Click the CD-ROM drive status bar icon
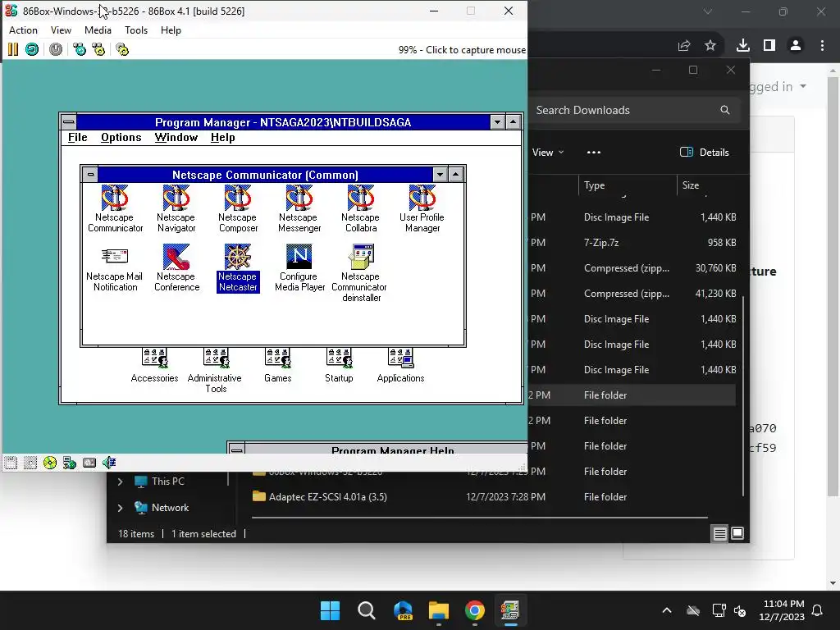The height and width of the screenshot is (630, 840). click(50, 463)
